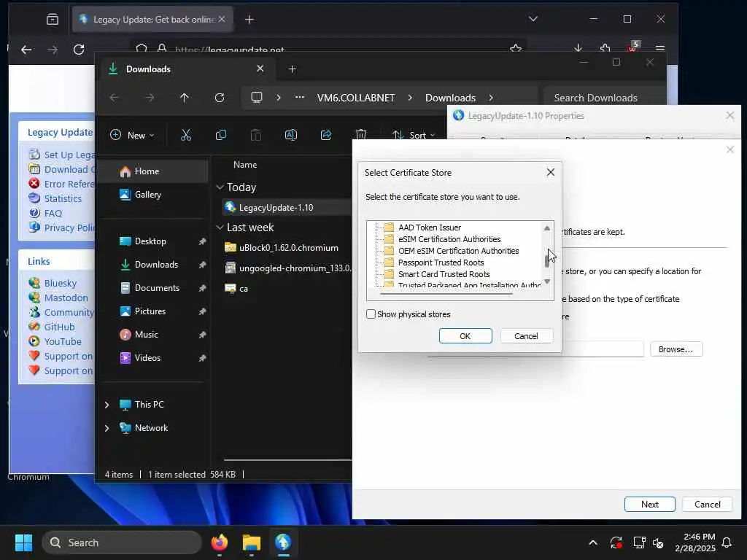
Task: Expand chevron after Downloads in breadcrumb
Action: pyautogui.click(x=491, y=98)
